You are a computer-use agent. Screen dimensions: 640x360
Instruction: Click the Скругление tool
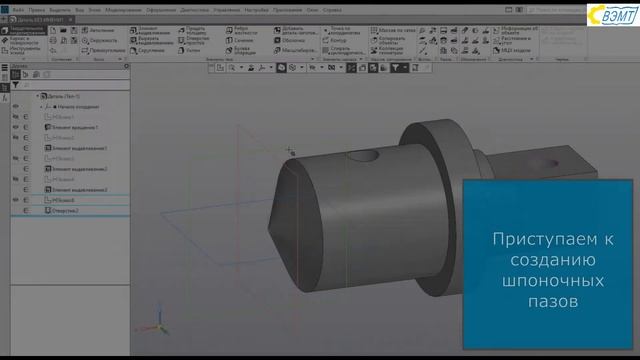coord(147,50)
